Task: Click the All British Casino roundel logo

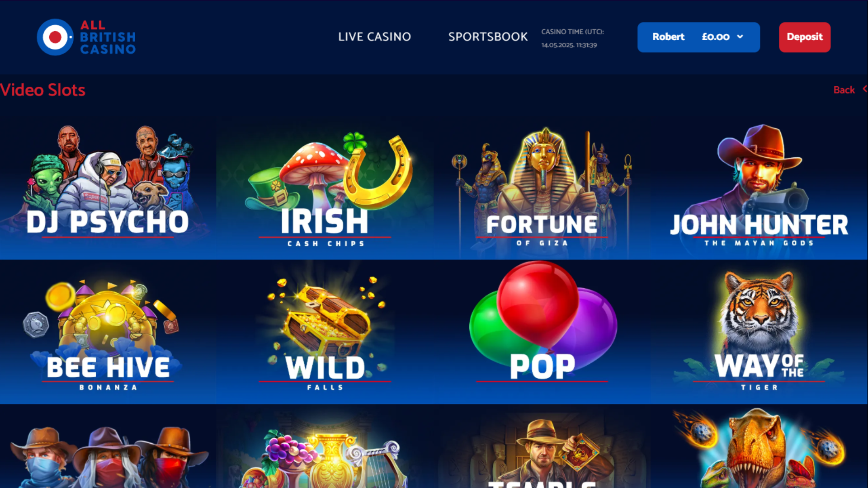Action: (55, 37)
